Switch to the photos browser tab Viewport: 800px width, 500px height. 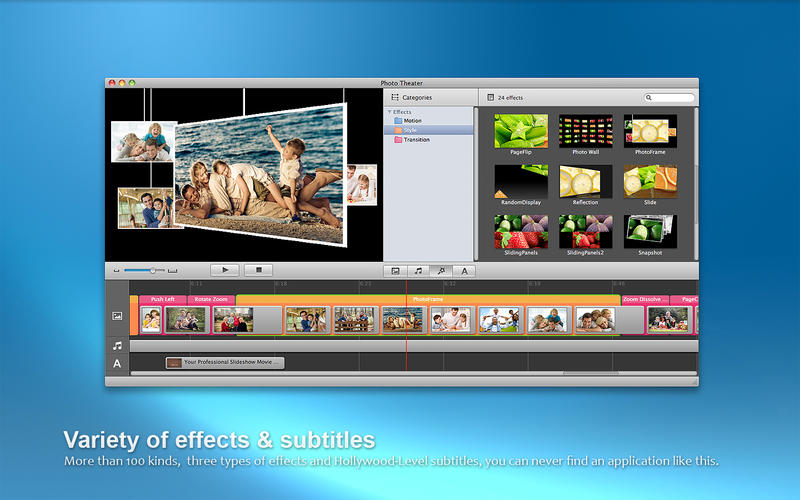click(395, 271)
